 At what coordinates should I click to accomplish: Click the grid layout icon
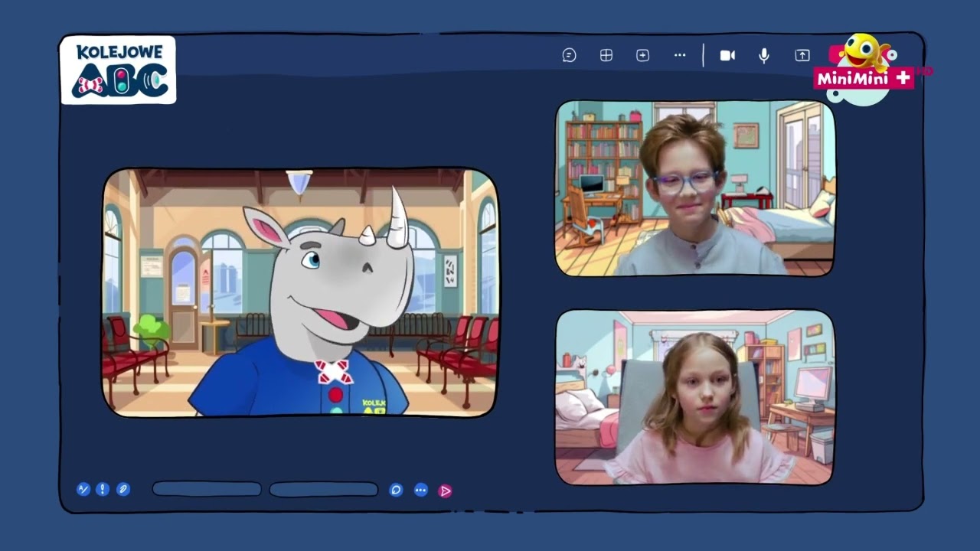pyautogui.click(x=606, y=55)
